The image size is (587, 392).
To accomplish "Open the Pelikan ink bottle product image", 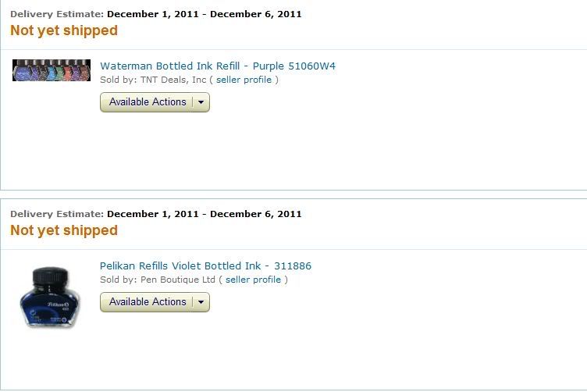I will pos(50,298).
